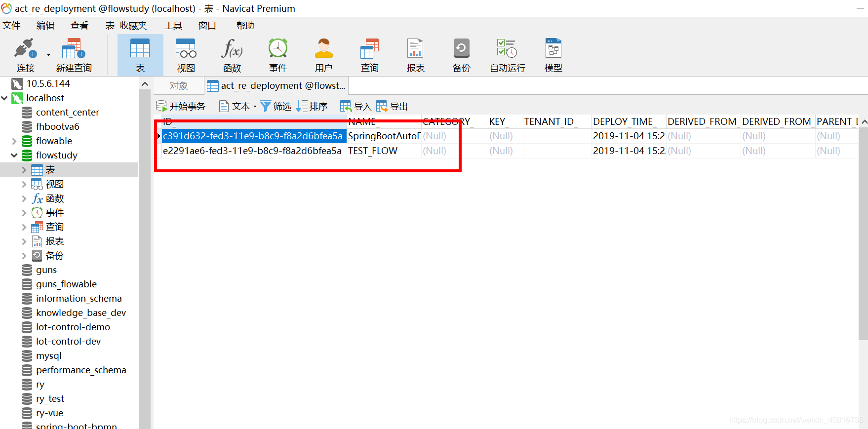Select the guns database
The image size is (868, 429).
pyautogui.click(x=46, y=270)
